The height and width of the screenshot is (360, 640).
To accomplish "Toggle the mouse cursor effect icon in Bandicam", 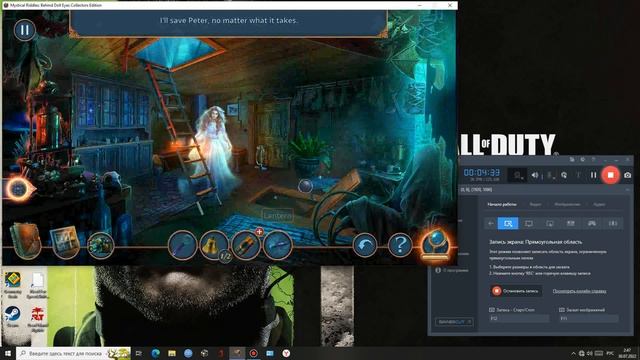I will click(564, 175).
